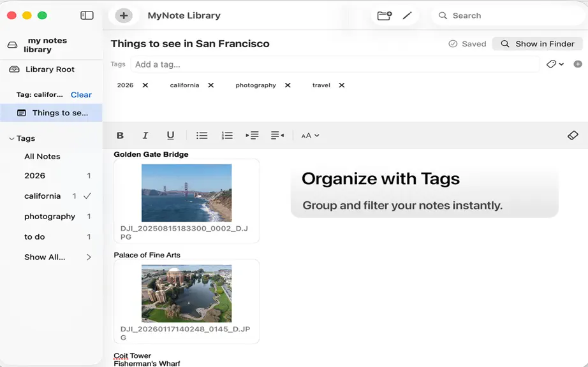
Task: Select the Things to se... note
Action: [x=51, y=113]
